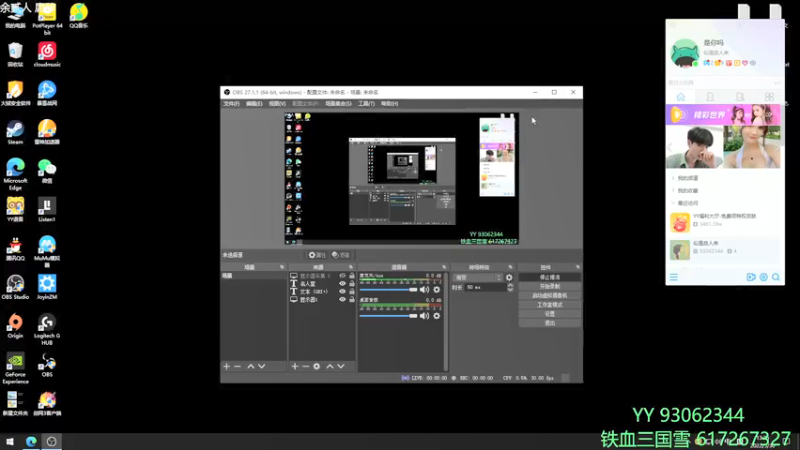Pop out the 混音器 dock panel
The width and height of the screenshot is (800, 450).
coord(444,267)
